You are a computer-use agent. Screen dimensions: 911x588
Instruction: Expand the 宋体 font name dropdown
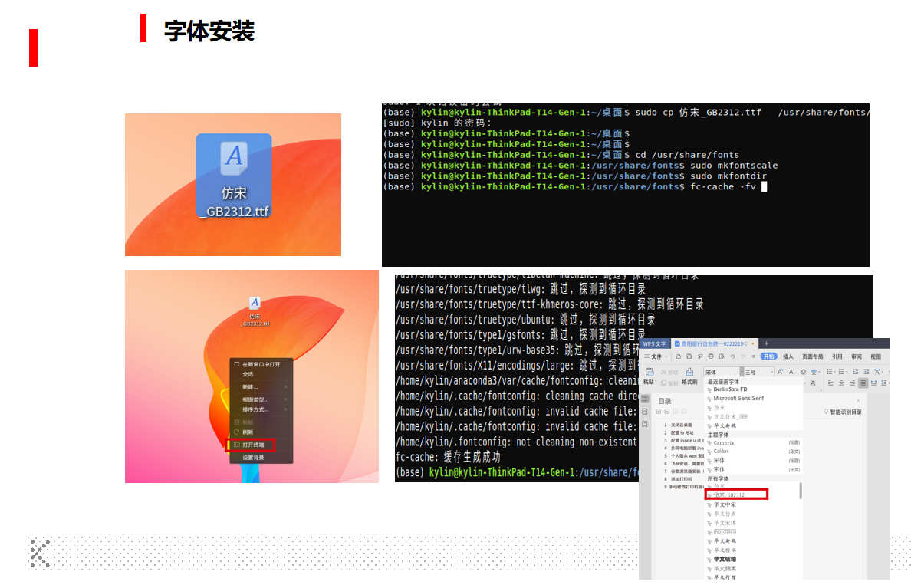tap(741, 372)
